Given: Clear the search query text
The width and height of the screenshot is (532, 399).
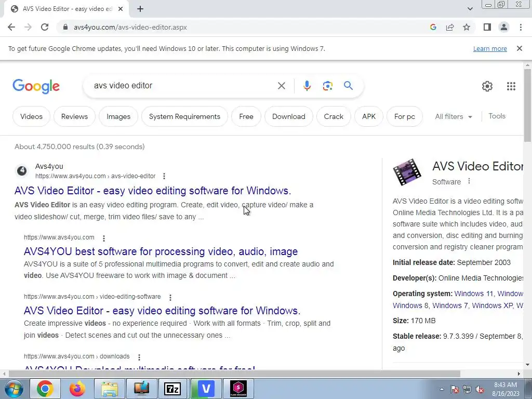Looking at the screenshot, I should [281, 86].
